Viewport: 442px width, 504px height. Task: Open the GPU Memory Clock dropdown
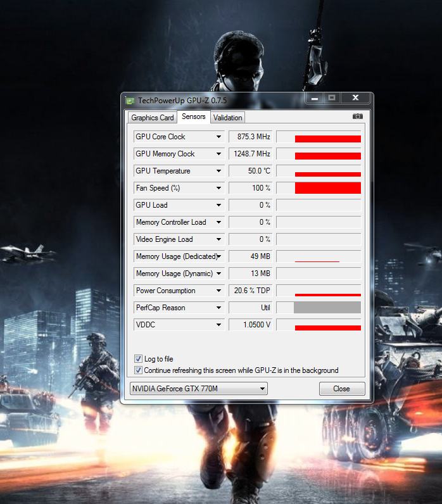point(218,154)
